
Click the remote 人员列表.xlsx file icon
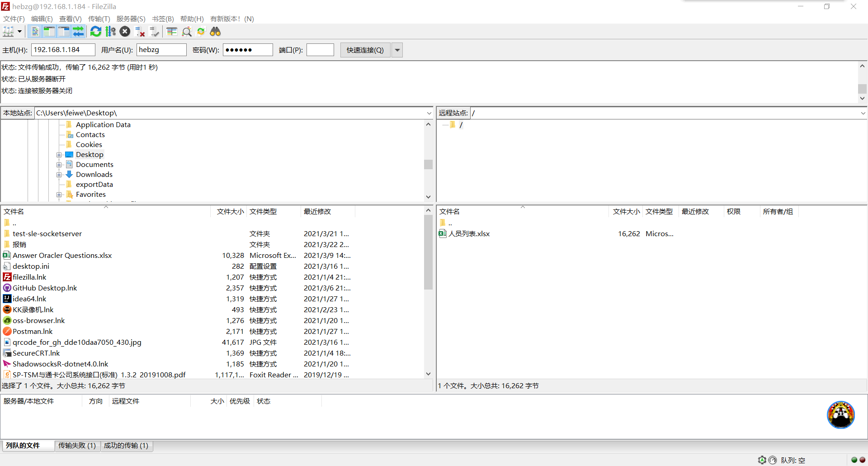click(x=443, y=233)
